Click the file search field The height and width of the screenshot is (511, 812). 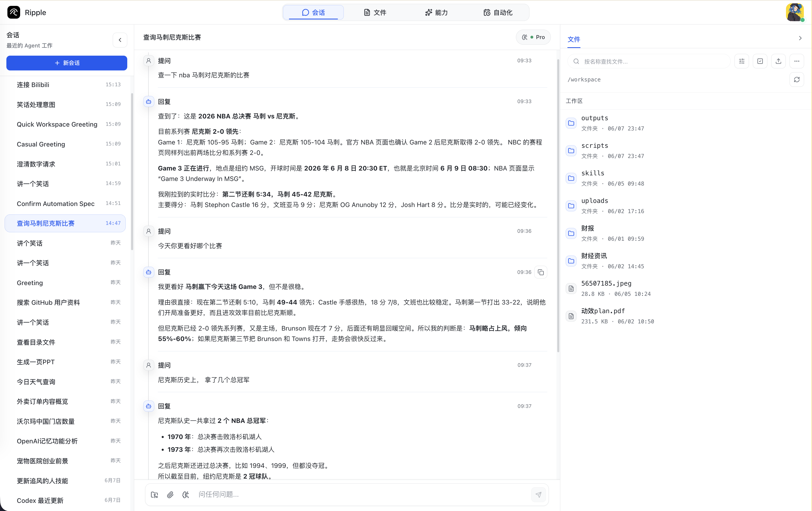tap(649, 62)
